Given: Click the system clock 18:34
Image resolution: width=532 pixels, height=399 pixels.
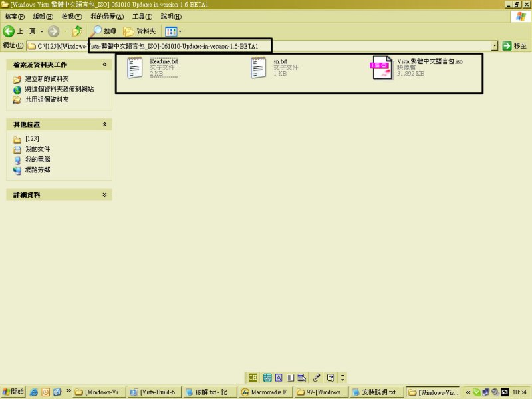Looking at the screenshot, I should click(520, 392).
